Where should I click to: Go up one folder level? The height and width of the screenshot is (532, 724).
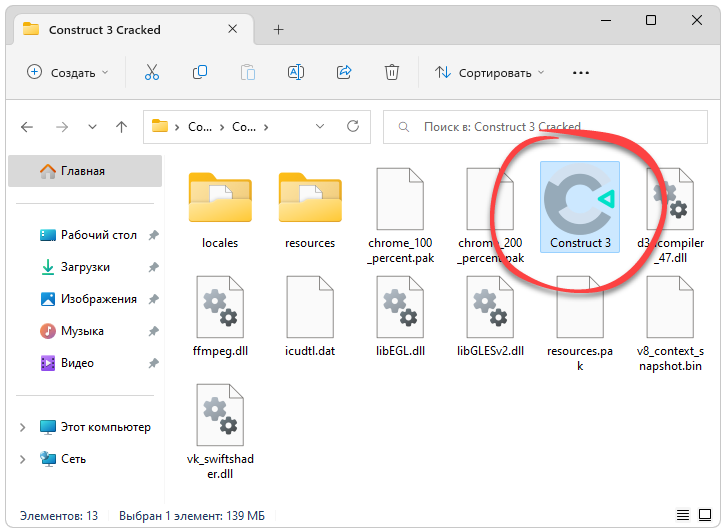(121, 127)
